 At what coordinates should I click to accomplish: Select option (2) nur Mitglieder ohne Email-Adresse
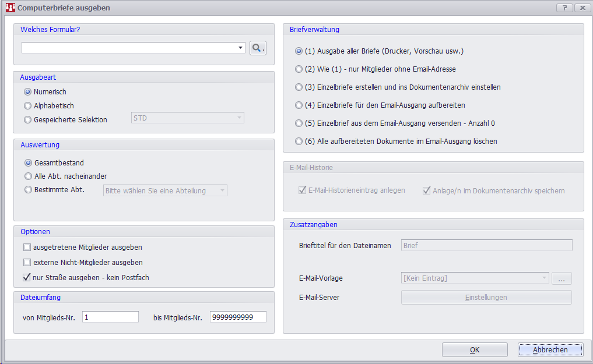point(299,69)
